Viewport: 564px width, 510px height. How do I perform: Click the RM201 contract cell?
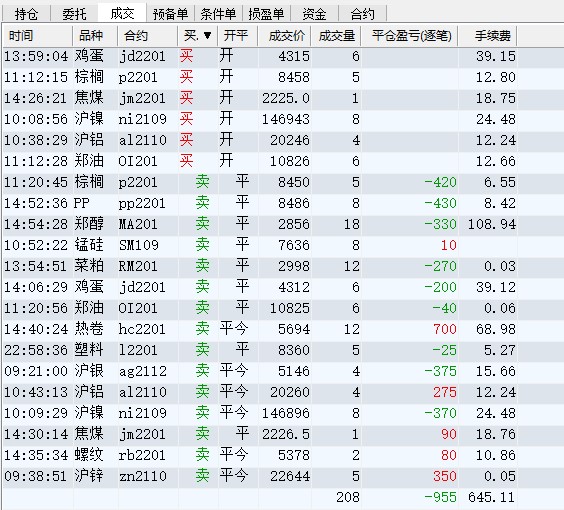click(138, 267)
